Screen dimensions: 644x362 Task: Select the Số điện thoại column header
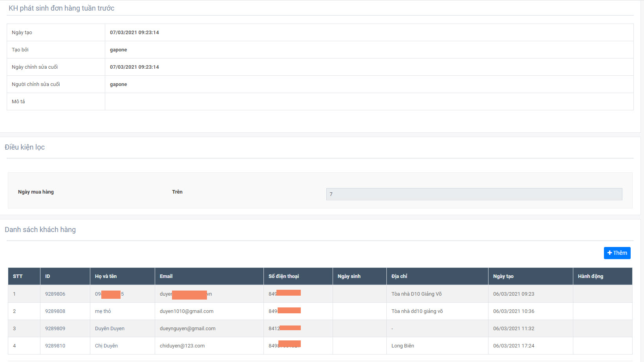pos(284,276)
